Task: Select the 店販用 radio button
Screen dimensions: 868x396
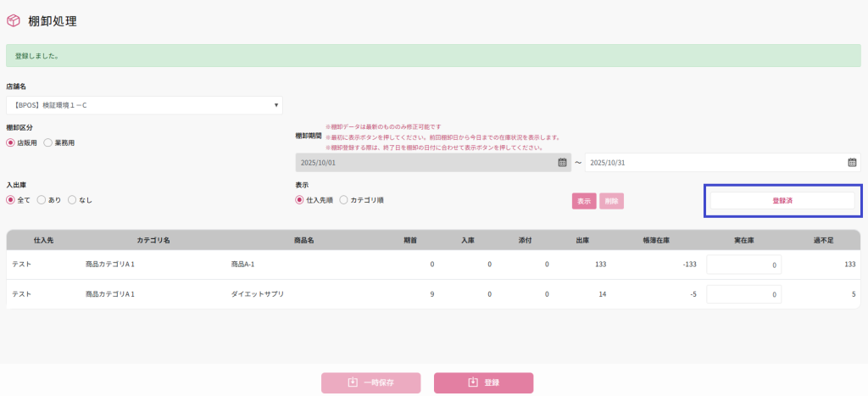Action: click(11, 143)
